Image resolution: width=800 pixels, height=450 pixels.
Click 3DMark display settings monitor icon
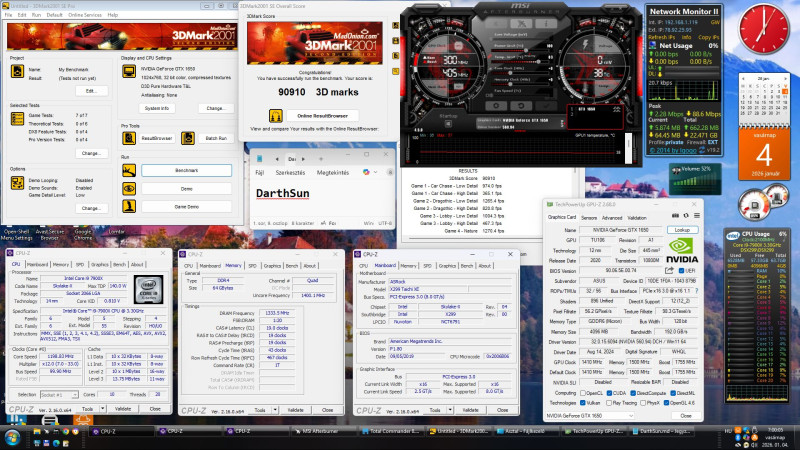(129, 71)
